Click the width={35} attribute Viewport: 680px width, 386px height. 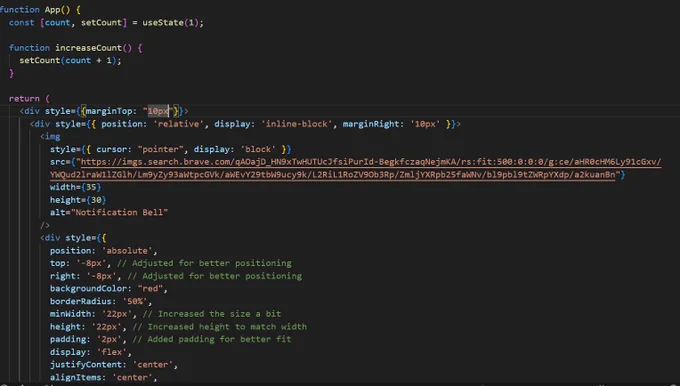tap(75, 187)
